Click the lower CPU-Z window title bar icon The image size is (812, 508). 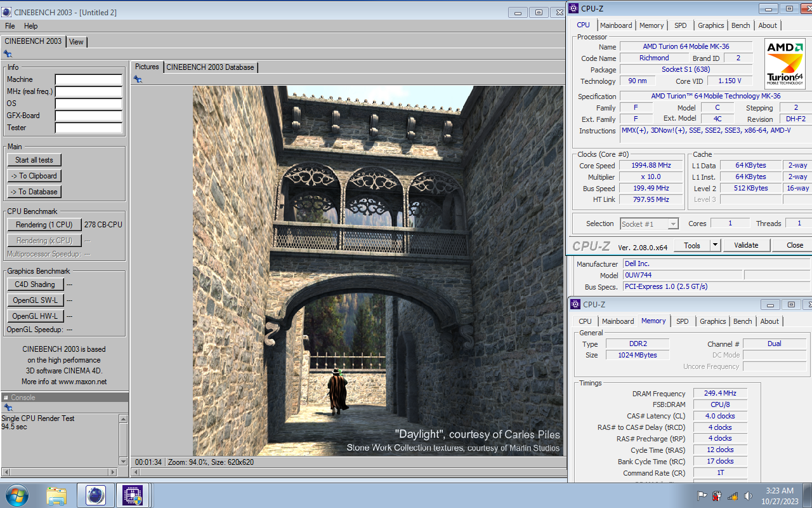(575, 304)
